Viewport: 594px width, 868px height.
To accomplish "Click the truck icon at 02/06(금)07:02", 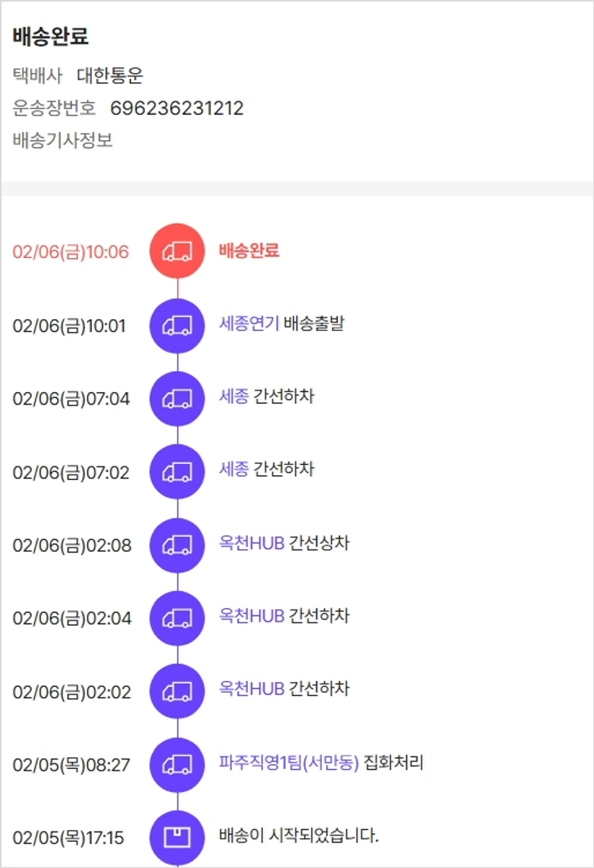I will tap(177, 472).
